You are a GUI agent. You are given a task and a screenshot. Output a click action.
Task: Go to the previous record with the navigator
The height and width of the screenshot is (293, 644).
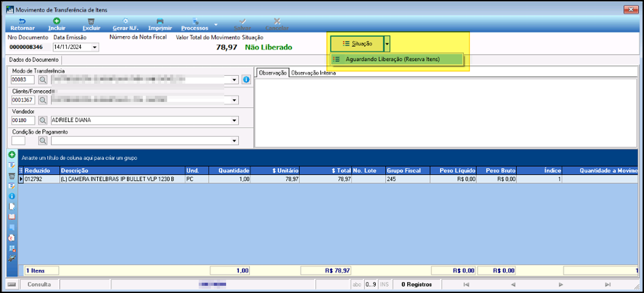513,285
